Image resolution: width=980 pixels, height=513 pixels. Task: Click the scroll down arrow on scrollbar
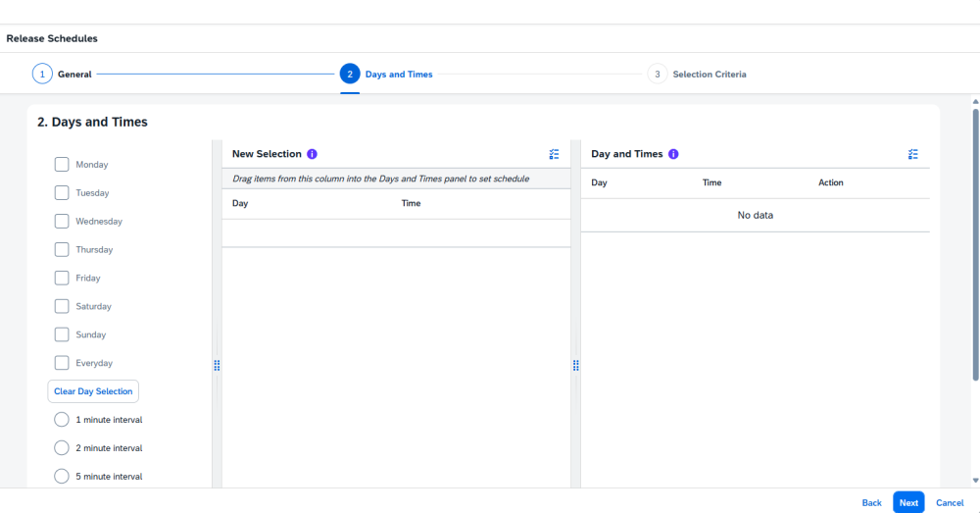click(975, 480)
